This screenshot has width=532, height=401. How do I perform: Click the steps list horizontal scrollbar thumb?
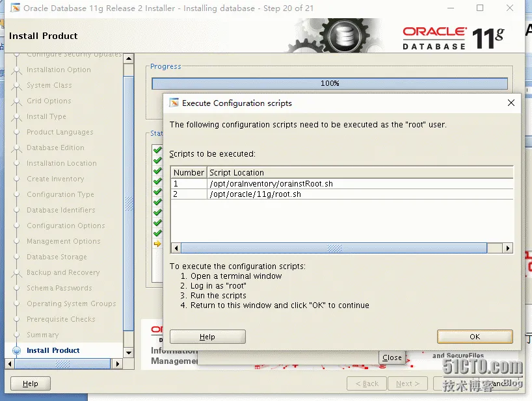tap(63, 364)
